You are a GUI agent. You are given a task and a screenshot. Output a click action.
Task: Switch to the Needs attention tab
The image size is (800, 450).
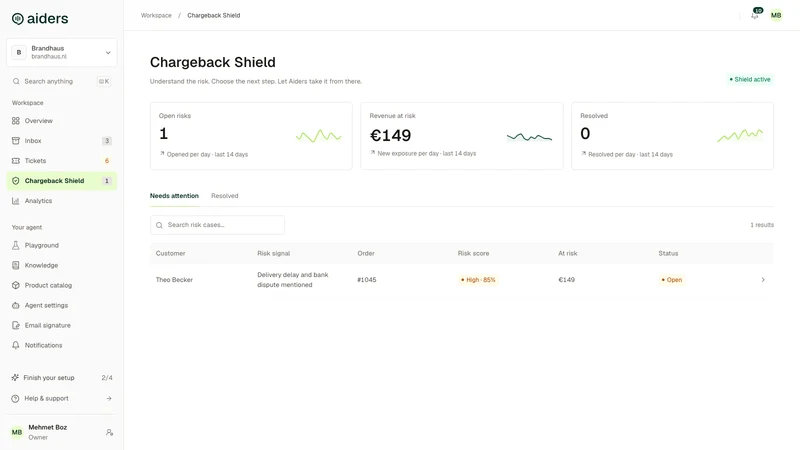click(x=174, y=196)
